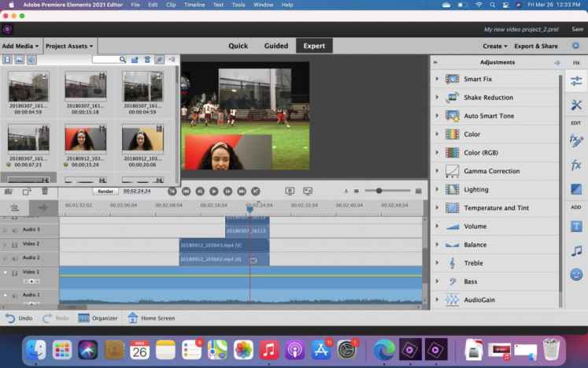Expand the Gamma Correction adjustment
This screenshot has height=368, width=588.
437,171
